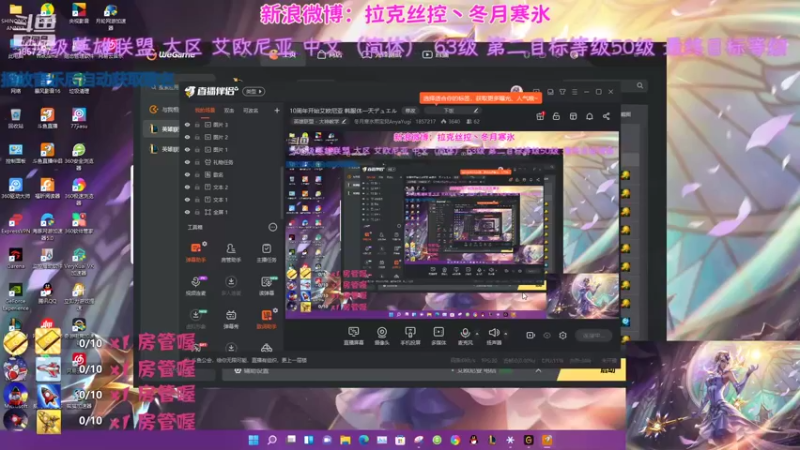Open File Explorer from taskbar
The image size is (800, 450).
(345, 440)
